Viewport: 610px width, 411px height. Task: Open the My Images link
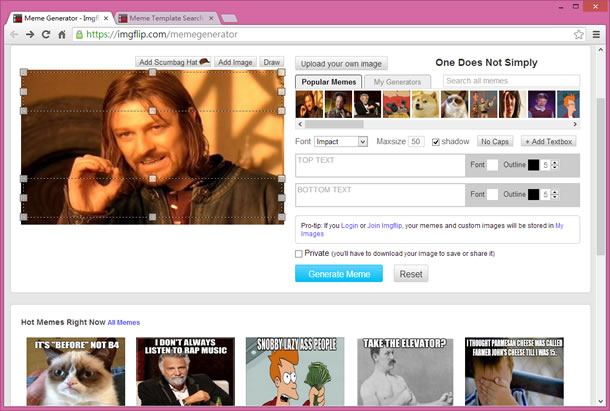559,226
